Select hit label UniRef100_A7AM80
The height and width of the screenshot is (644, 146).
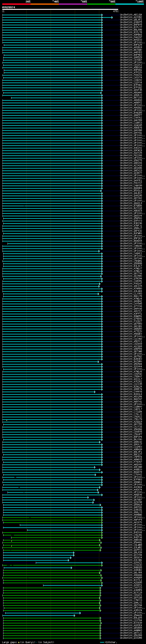point(131,289)
